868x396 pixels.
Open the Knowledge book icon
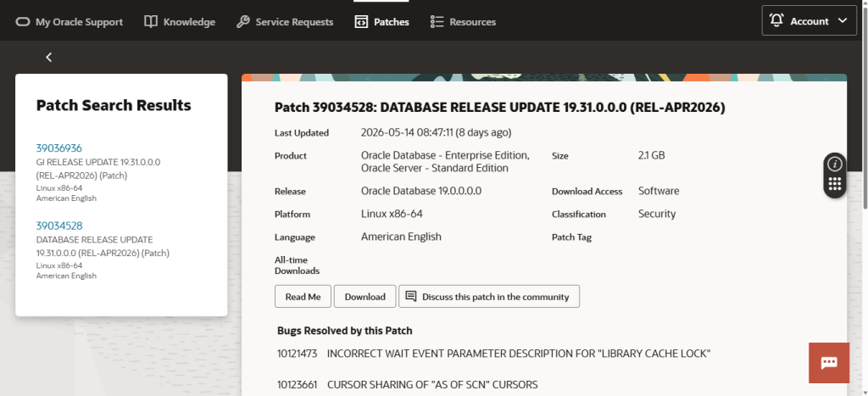[151, 21]
